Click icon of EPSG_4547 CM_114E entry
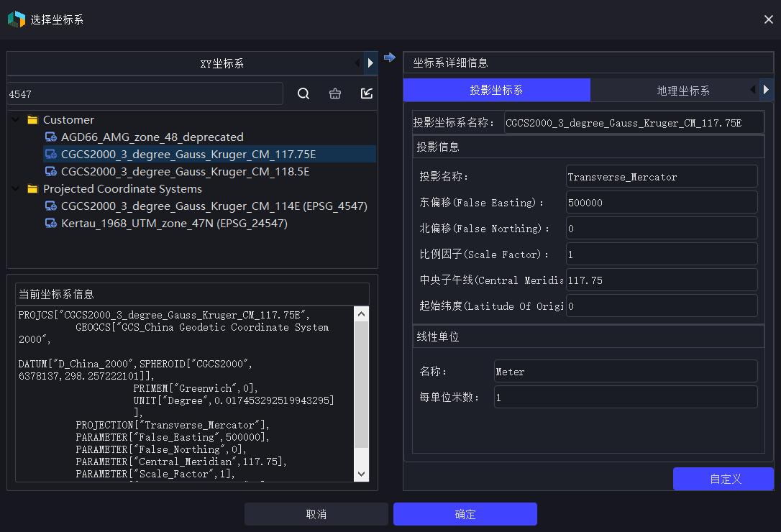The height and width of the screenshot is (532, 781). tap(51, 206)
